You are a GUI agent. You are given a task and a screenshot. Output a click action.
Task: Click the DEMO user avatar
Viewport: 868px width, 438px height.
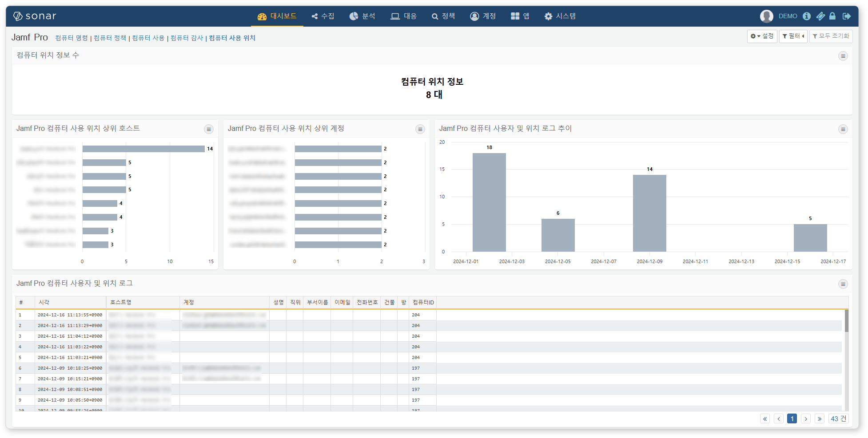coord(766,16)
